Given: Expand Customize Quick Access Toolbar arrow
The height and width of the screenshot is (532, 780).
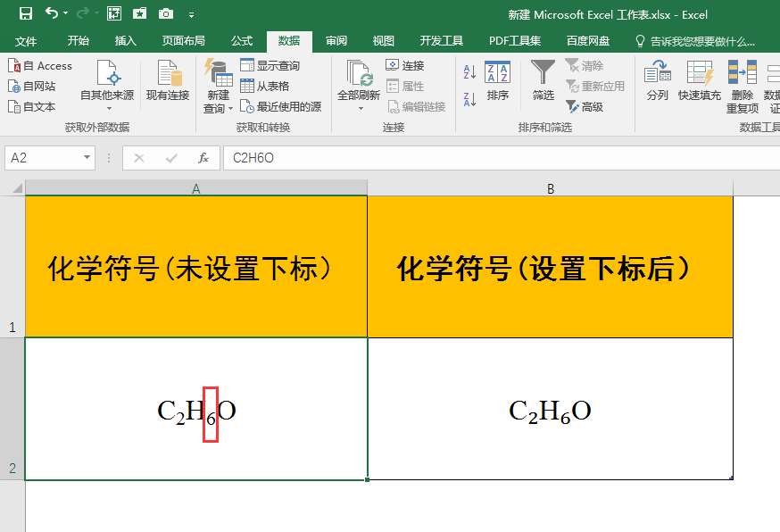Looking at the screenshot, I should [192, 15].
